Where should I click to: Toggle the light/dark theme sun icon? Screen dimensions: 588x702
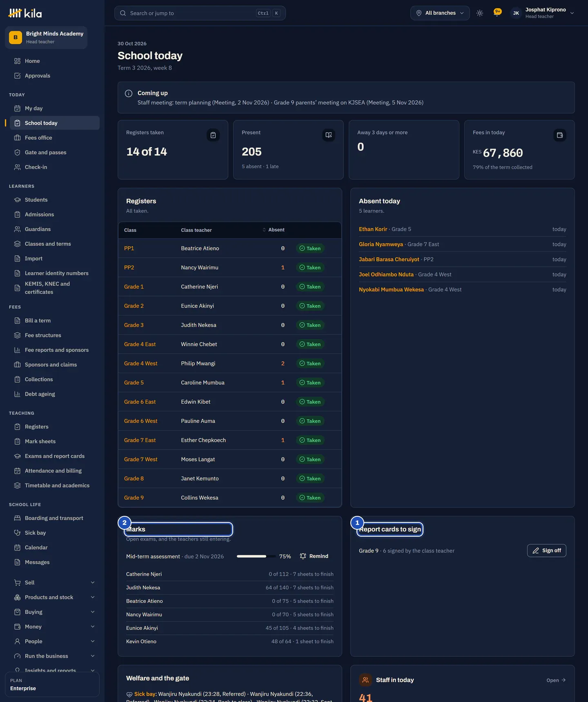coord(480,13)
